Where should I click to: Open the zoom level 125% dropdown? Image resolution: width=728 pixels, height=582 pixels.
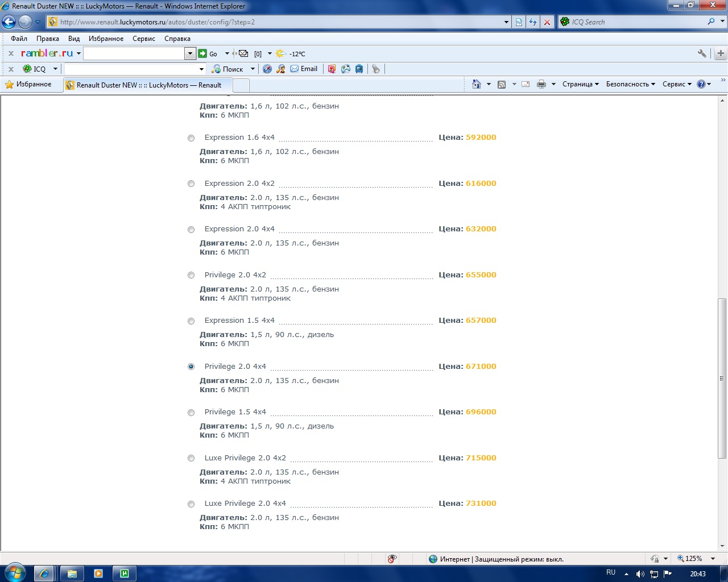[713, 559]
